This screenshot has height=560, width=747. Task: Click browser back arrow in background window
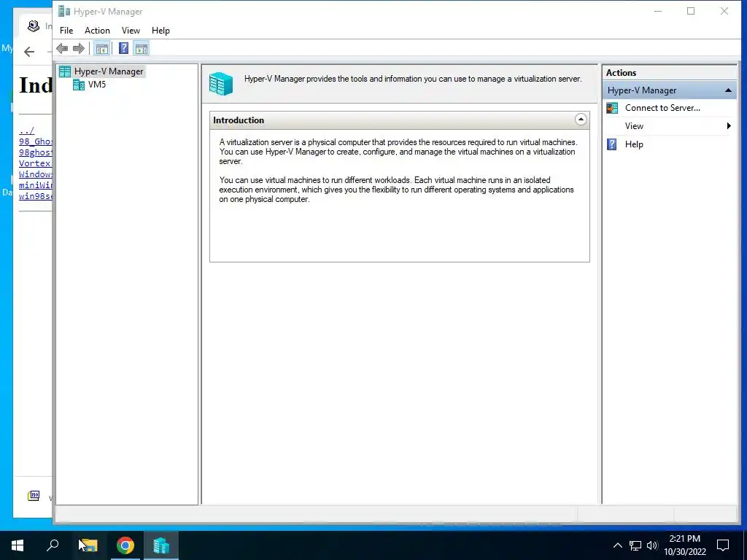(29, 52)
